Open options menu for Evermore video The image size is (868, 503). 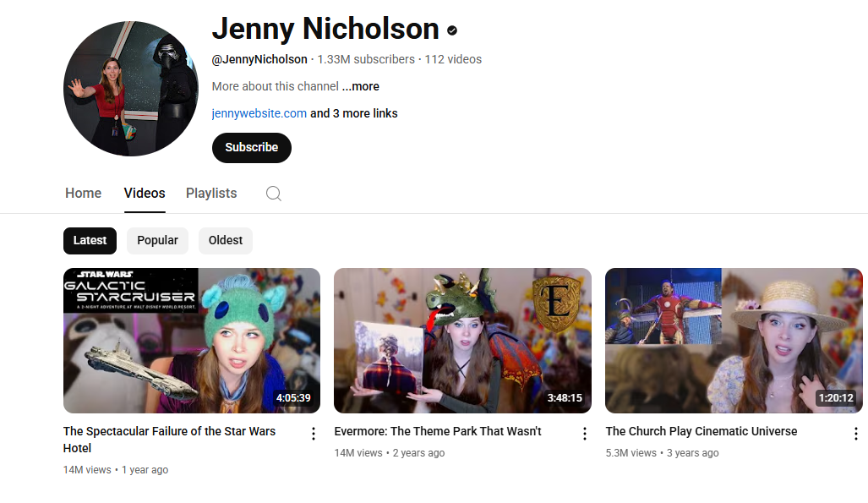585,434
